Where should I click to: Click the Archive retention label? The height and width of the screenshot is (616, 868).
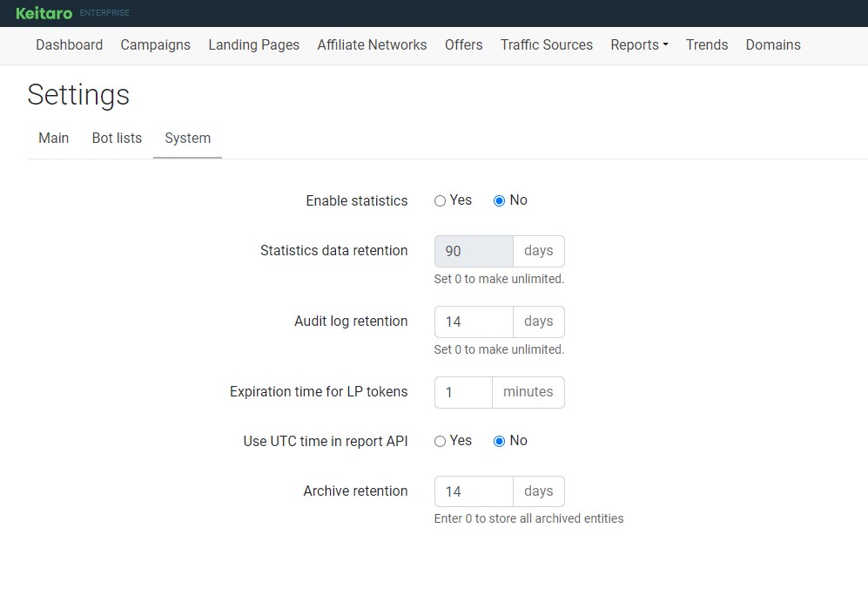(355, 491)
